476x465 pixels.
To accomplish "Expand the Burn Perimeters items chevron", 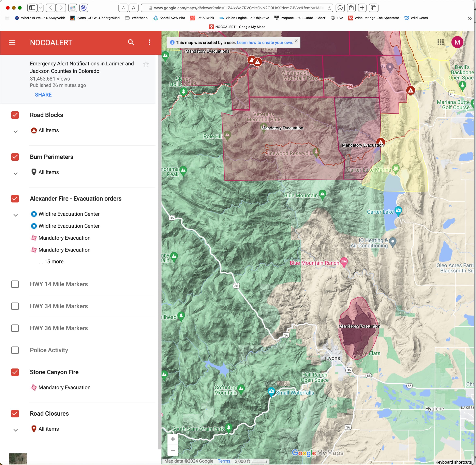I will 15,173.
